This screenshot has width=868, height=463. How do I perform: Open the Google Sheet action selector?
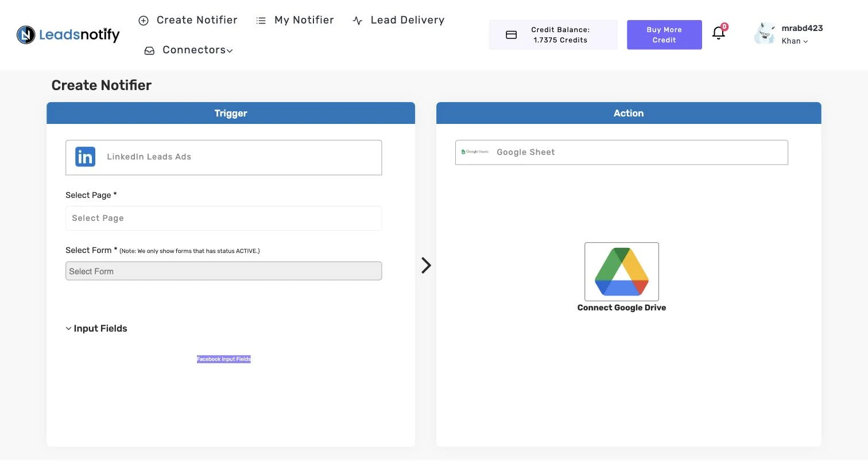[x=622, y=152]
